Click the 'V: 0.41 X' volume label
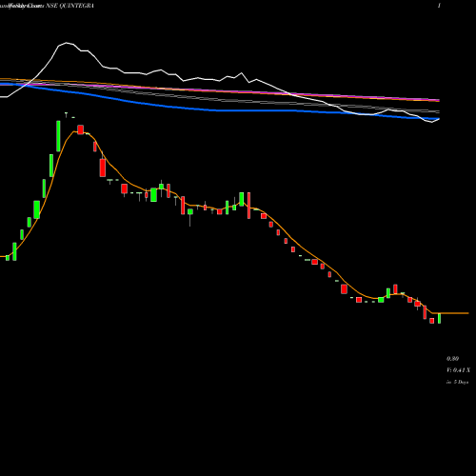The width and height of the screenshot is (476, 476). pos(458,370)
